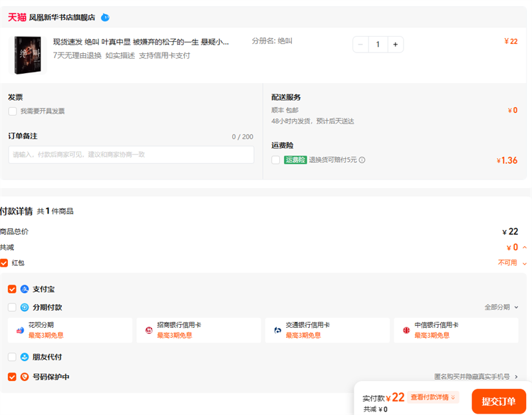Click the Alipay (支付宝) logo icon

tap(25, 289)
